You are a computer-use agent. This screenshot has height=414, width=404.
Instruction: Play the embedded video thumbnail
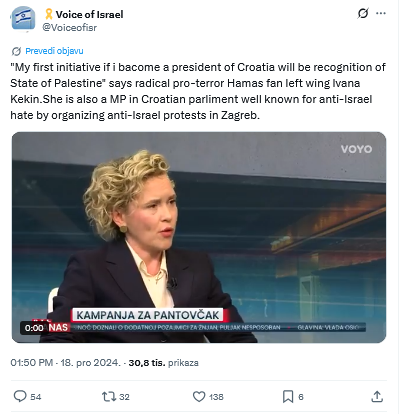199,237
